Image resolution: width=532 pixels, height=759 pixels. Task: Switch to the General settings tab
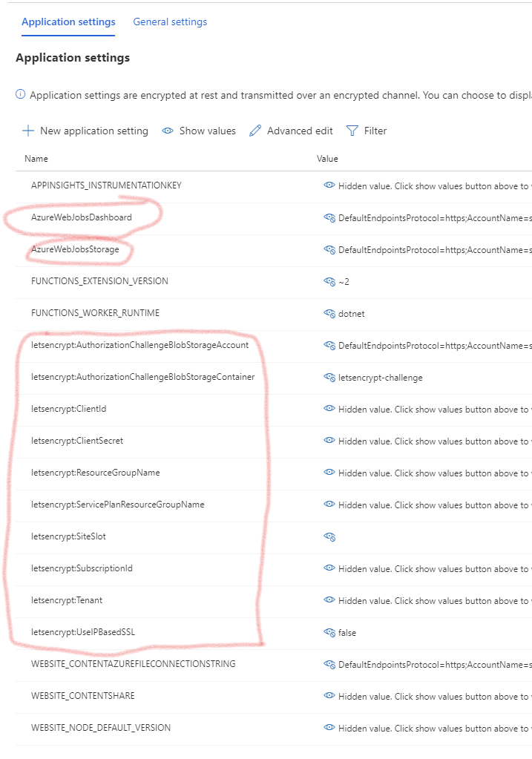pyautogui.click(x=170, y=22)
